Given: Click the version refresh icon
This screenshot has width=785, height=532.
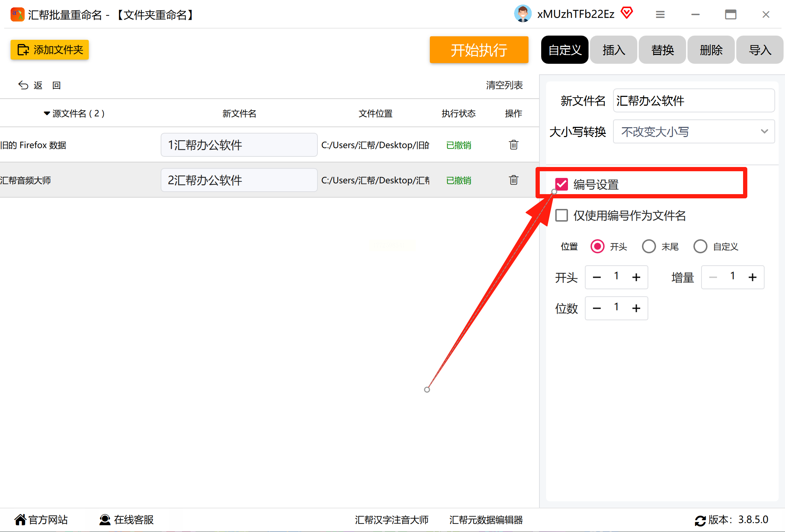Looking at the screenshot, I should [x=700, y=520].
